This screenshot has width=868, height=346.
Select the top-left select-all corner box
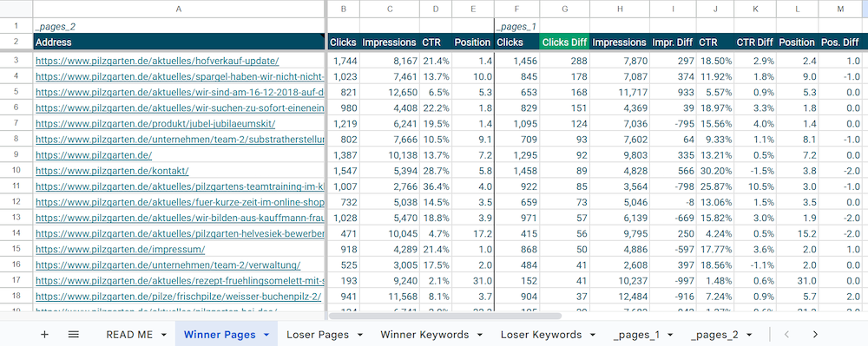(x=16, y=9)
